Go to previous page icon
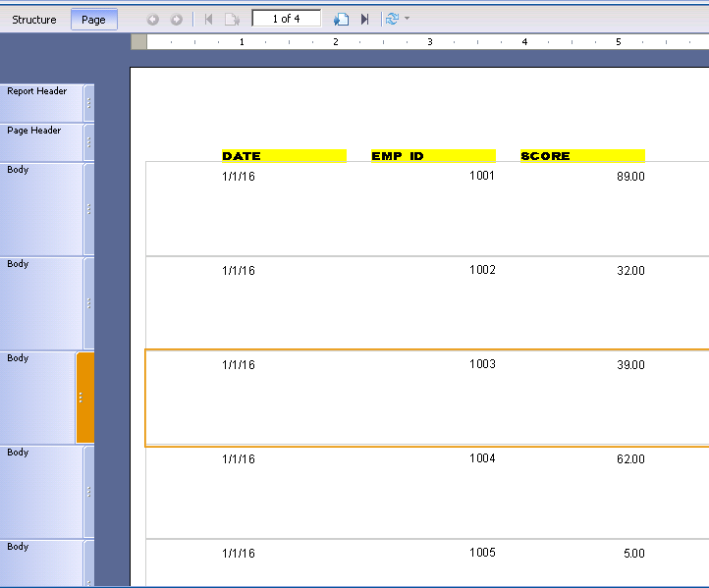This screenshot has width=709, height=588. [232, 20]
